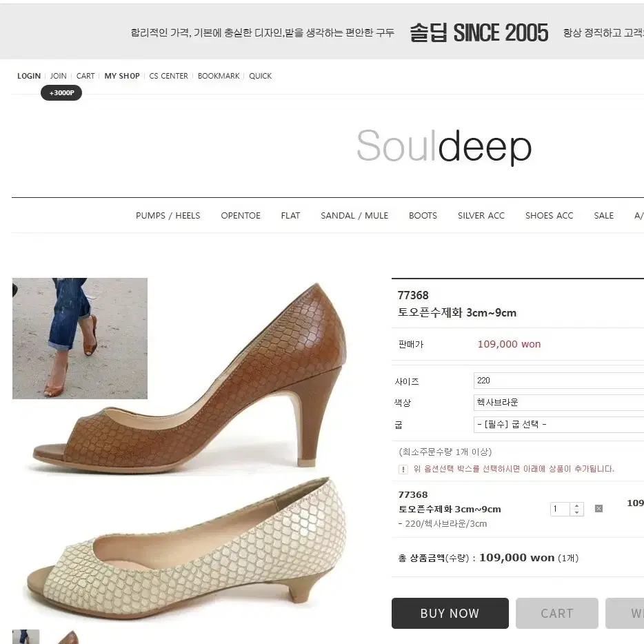Image resolution: width=644 pixels, height=644 pixels.
Task: Remove the selected item with the X icon
Action: (x=598, y=508)
